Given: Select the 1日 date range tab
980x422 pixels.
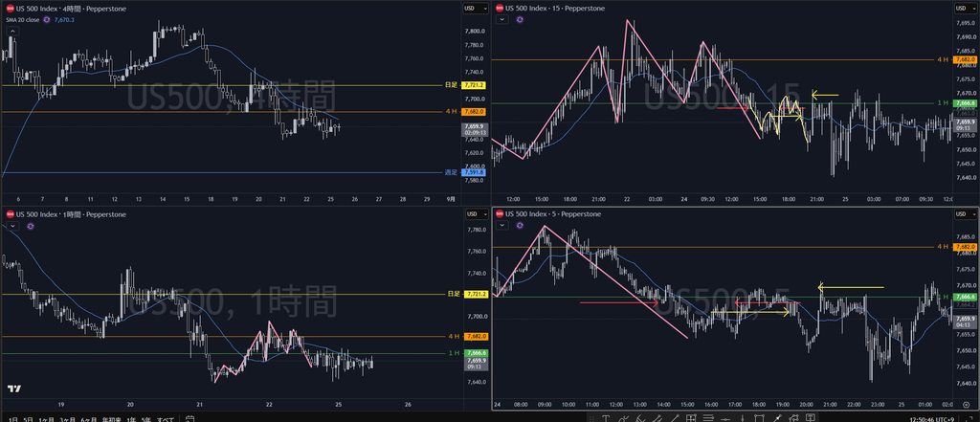Looking at the screenshot, I should pos(12,419).
